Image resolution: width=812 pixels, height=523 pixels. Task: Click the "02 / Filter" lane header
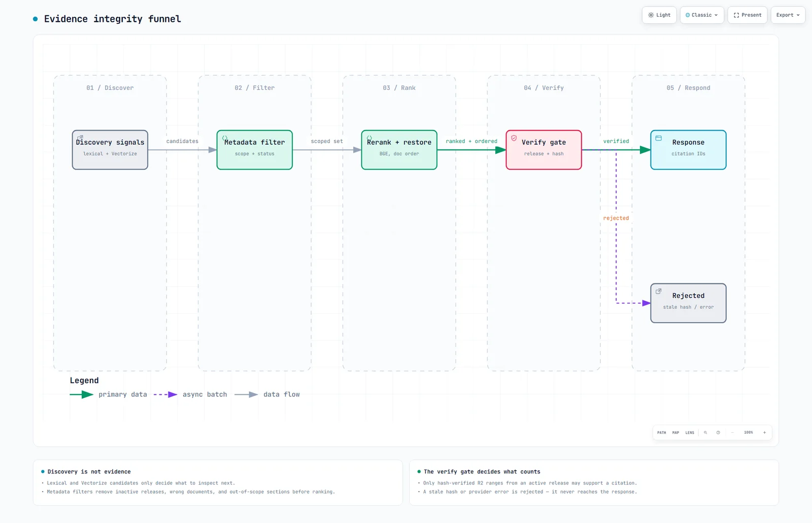255,88
